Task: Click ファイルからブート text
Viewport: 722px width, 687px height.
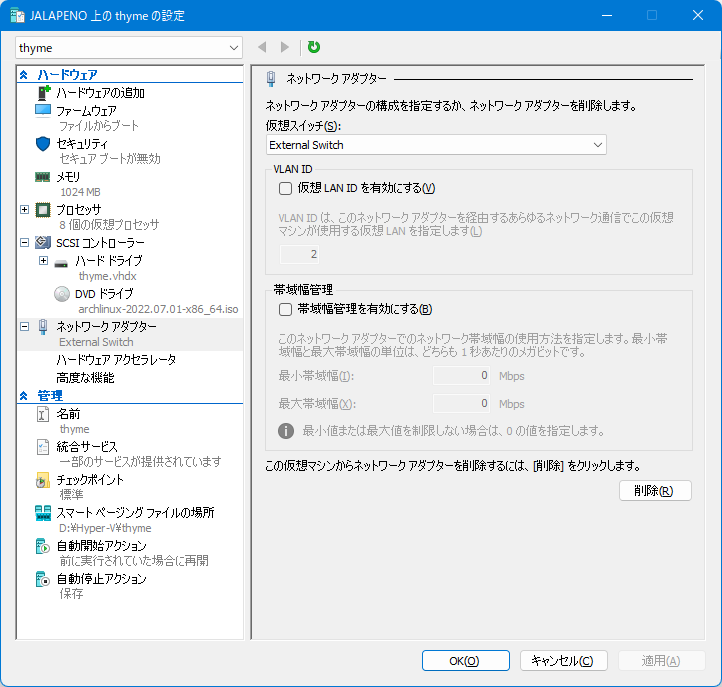Action: click(x=99, y=126)
